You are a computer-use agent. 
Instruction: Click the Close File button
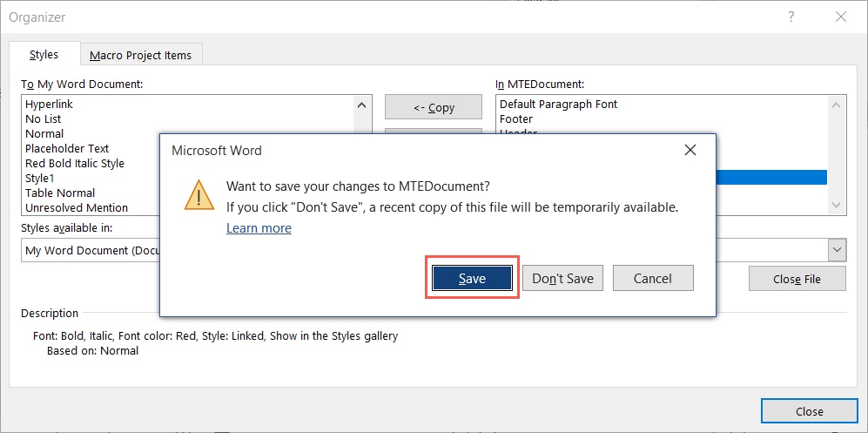(797, 279)
